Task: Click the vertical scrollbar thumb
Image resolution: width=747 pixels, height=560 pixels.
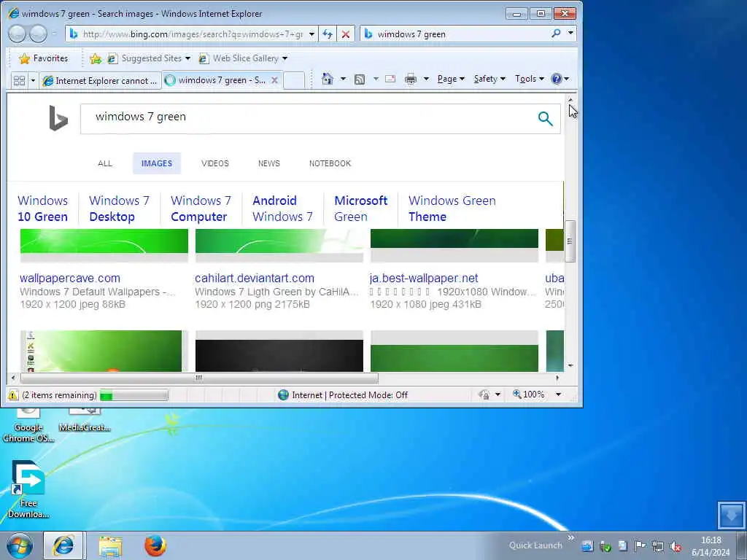Action: 570,241
